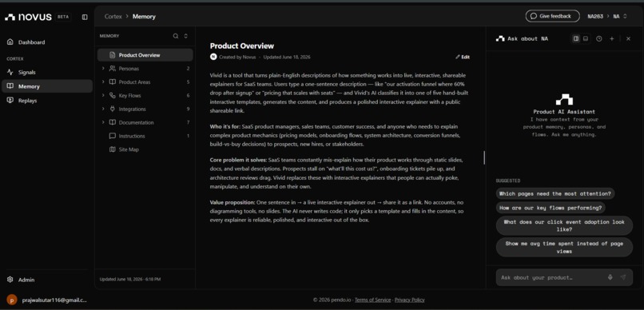The height and width of the screenshot is (310, 644).
Task: Expand the Documentation chevron
Action: click(x=103, y=122)
